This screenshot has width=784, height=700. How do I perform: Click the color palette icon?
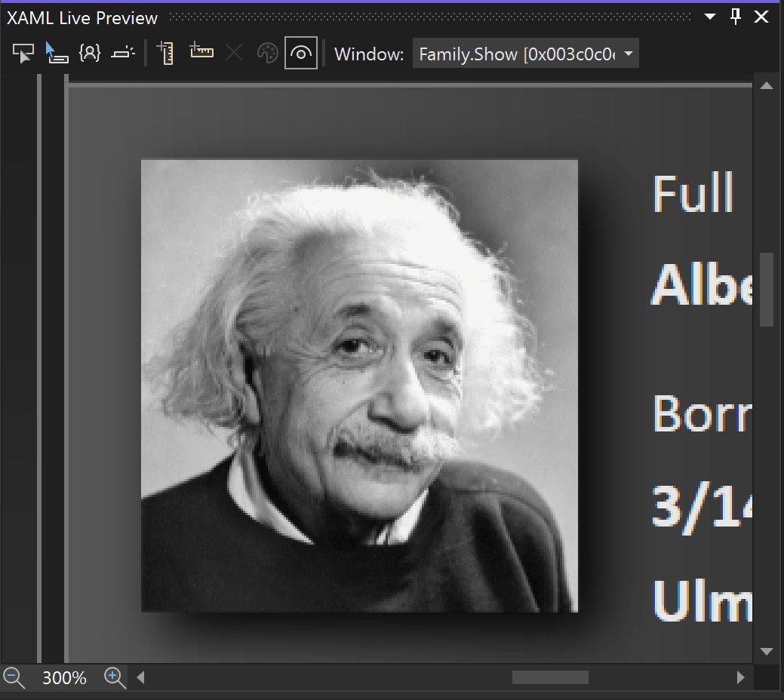click(267, 53)
